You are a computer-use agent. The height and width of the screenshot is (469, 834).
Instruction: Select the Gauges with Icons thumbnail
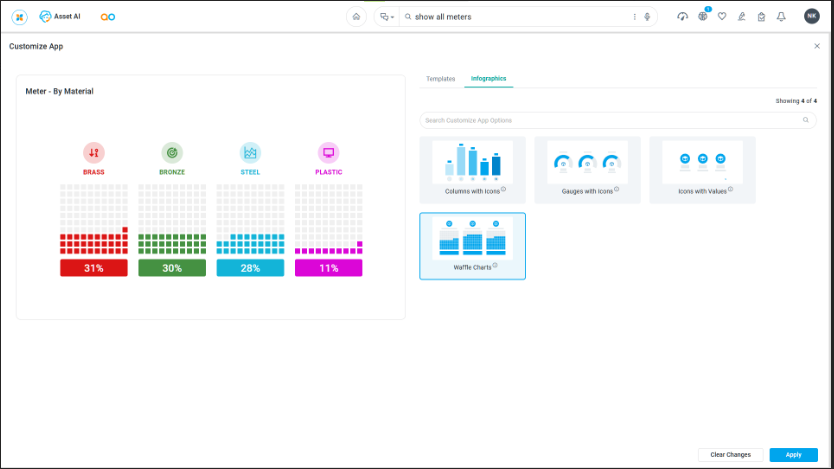[x=587, y=169]
